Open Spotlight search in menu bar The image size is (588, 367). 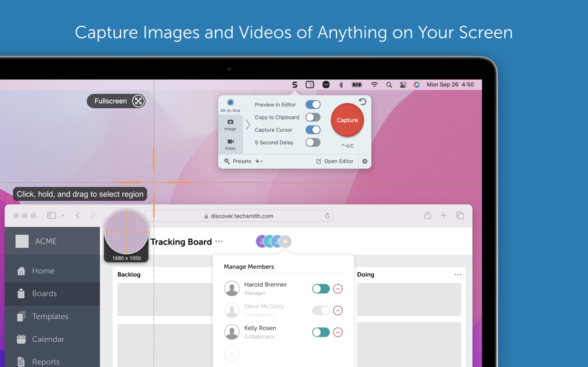click(x=389, y=85)
